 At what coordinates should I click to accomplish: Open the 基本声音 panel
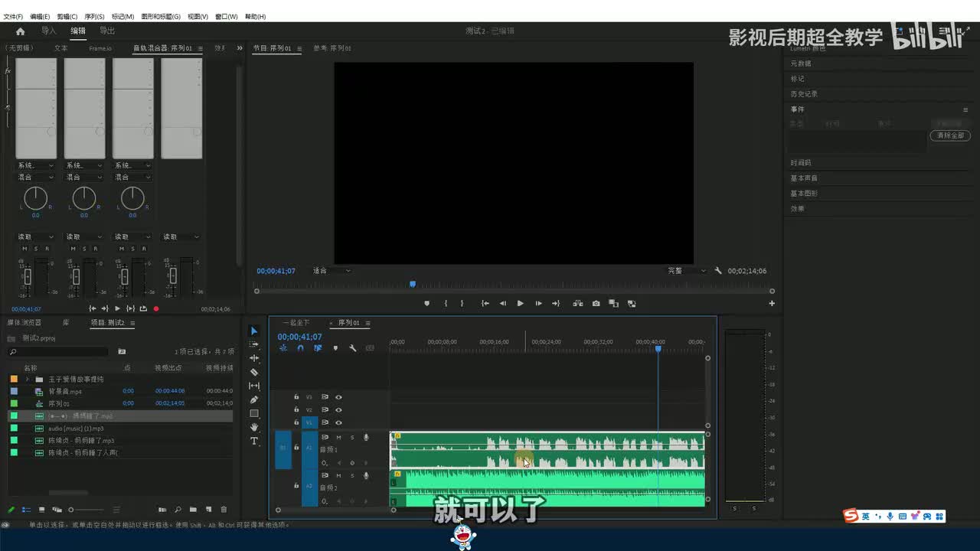point(804,178)
